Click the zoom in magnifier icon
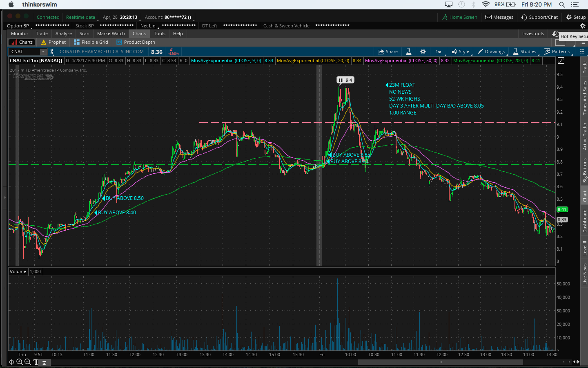 pyautogui.click(x=20, y=362)
